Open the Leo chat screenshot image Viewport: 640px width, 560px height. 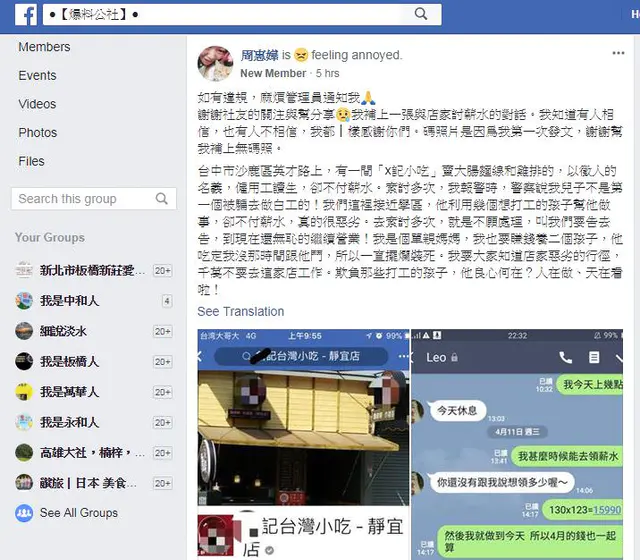tap(517, 444)
